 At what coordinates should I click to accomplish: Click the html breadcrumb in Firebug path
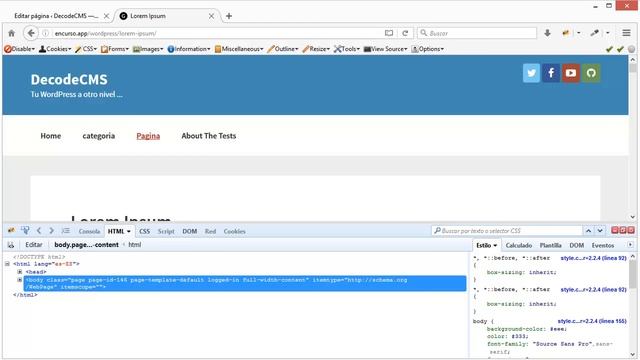135,245
